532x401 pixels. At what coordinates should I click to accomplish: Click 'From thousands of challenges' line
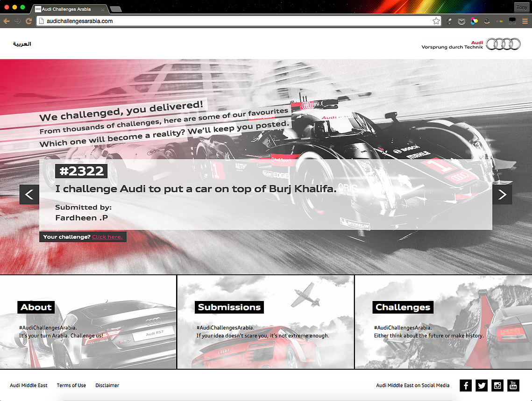click(164, 121)
